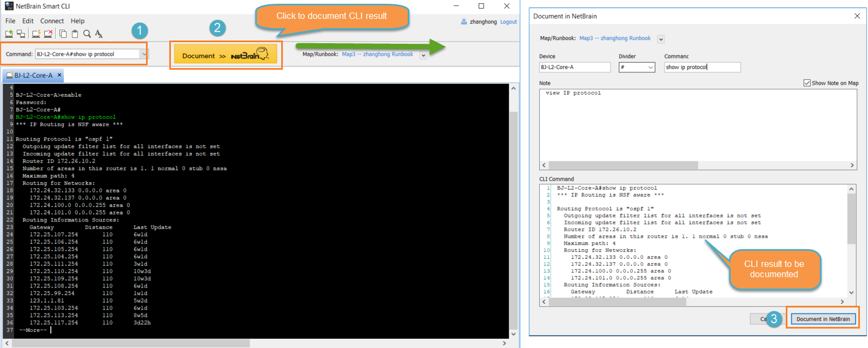Click Note area scrollbar right arrow

click(852, 165)
